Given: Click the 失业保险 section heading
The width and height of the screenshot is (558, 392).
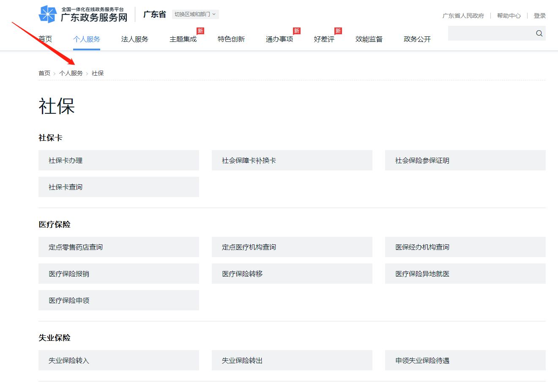Looking at the screenshot, I should tap(55, 338).
